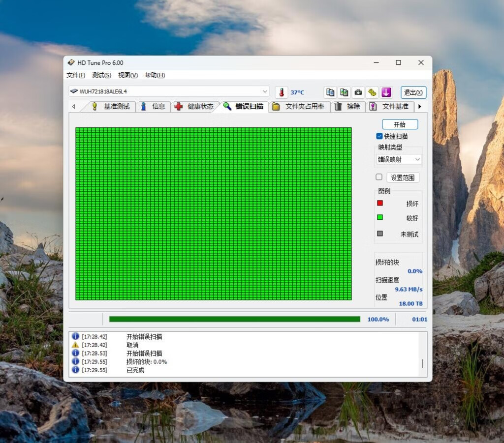Screen dimensions: 504x443
Task: Show more tabs with the right arrow
Action: (419, 107)
